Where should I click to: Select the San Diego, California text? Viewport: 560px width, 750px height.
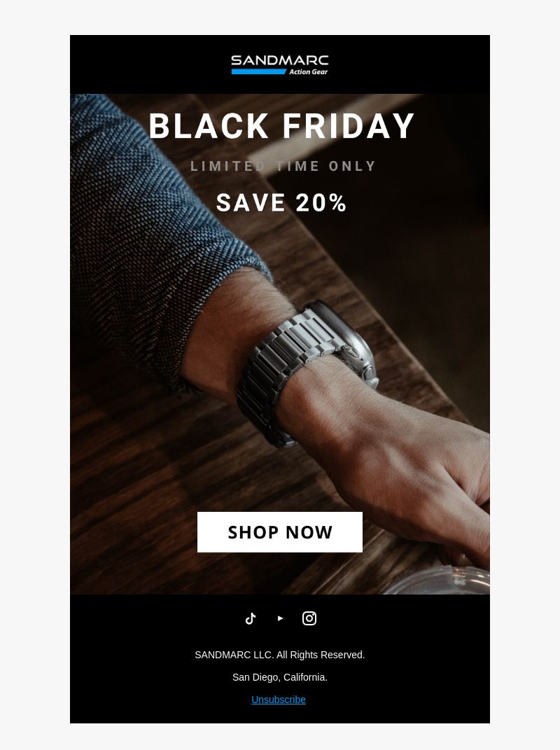tap(280, 677)
